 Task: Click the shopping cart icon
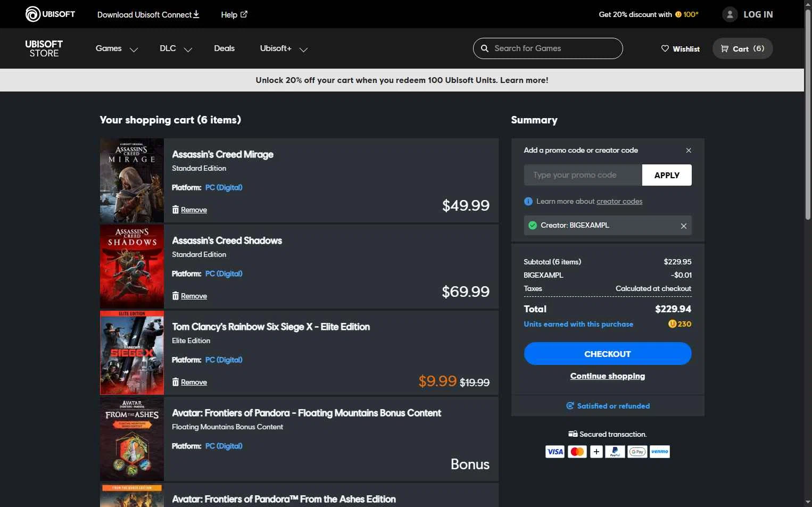725,48
